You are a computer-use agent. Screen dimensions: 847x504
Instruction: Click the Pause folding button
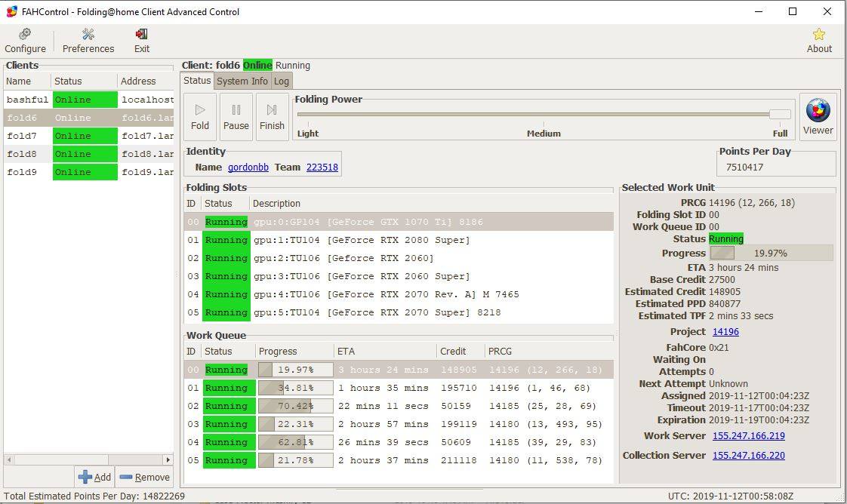pos(236,117)
